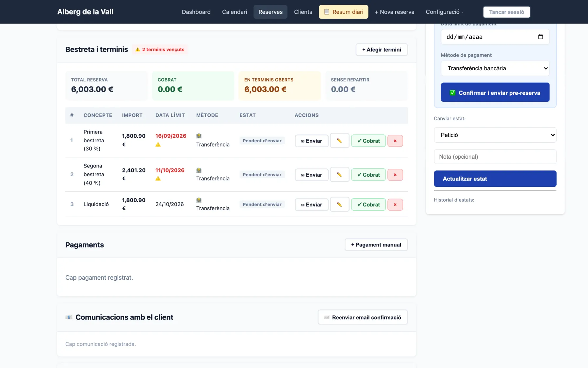Image resolution: width=588 pixels, height=368 pixels.
Task: Click the warning icon under 16/09/2026
Action: coord(158,145)
